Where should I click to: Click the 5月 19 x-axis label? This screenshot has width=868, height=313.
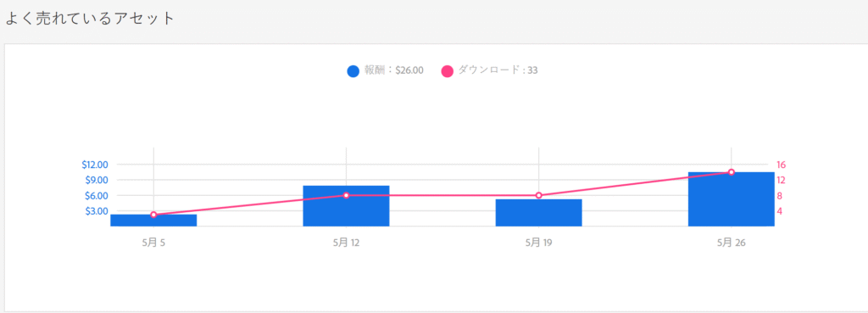(x=538, y=243)
